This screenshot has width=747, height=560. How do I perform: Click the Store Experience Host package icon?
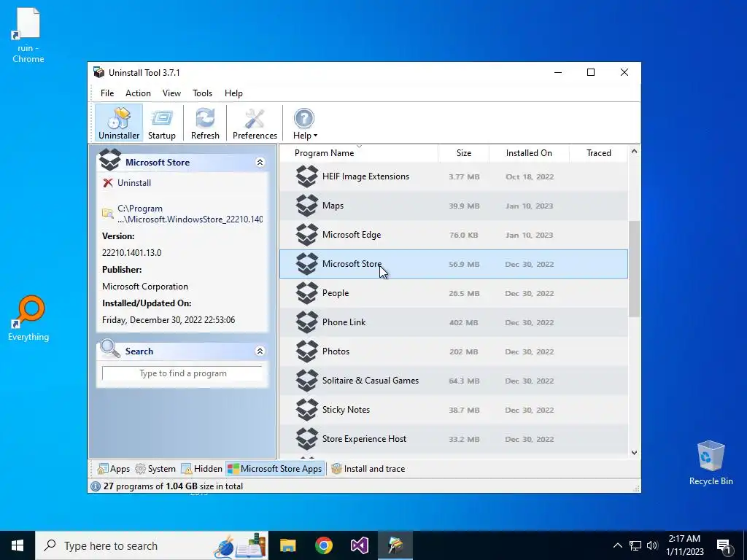tap(307, 438)
